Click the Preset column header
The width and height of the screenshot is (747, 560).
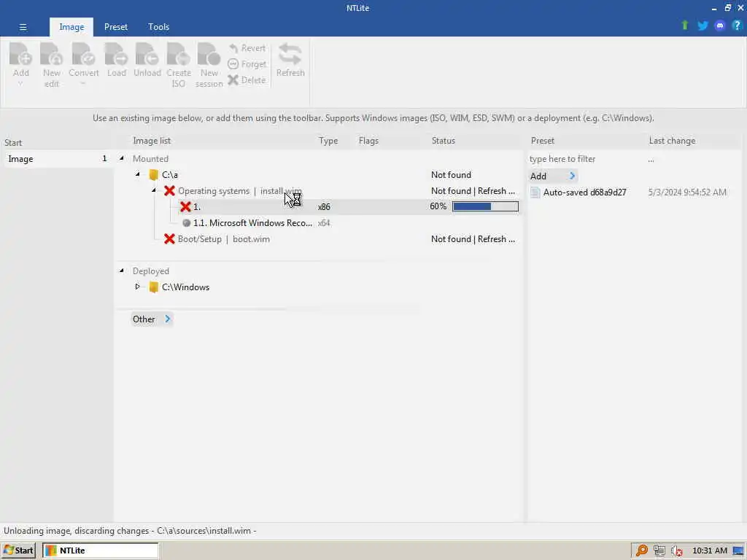point(542,141)
